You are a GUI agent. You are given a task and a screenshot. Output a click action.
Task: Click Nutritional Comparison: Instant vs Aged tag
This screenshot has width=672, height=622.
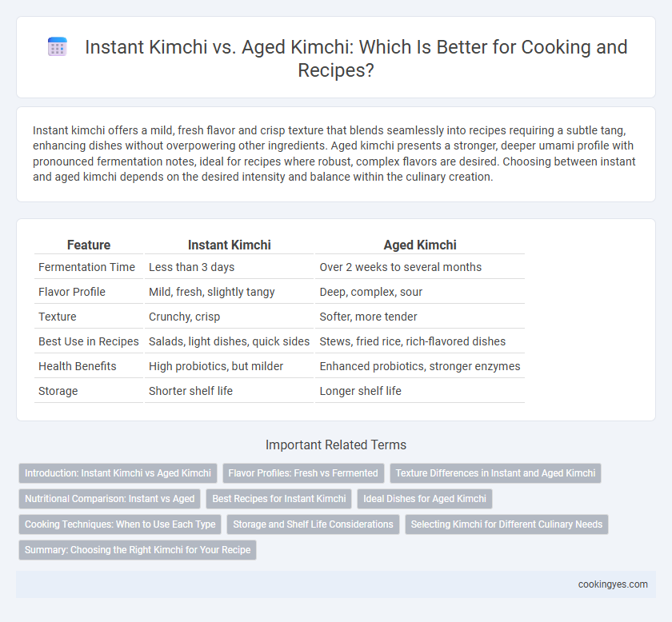coord(110,499)
